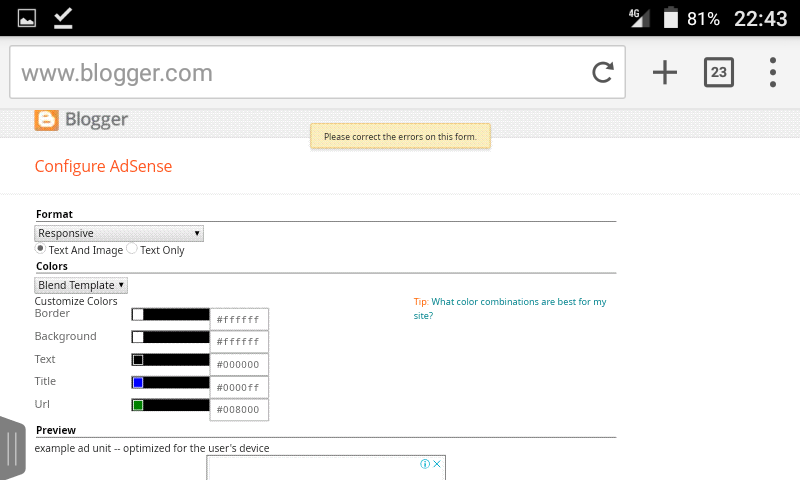Open the tab switcher showing 23 tabs

(718, 72)
